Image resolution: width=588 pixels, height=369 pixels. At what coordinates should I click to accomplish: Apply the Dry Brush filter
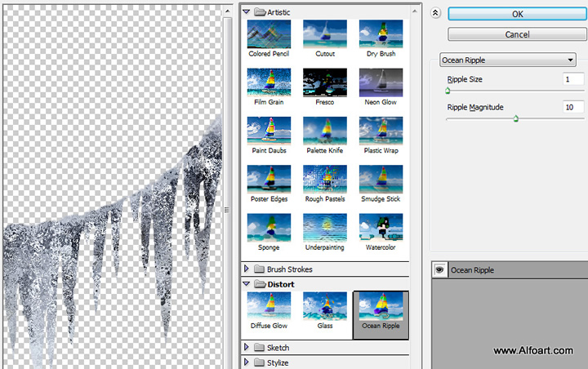coord(381,34)
